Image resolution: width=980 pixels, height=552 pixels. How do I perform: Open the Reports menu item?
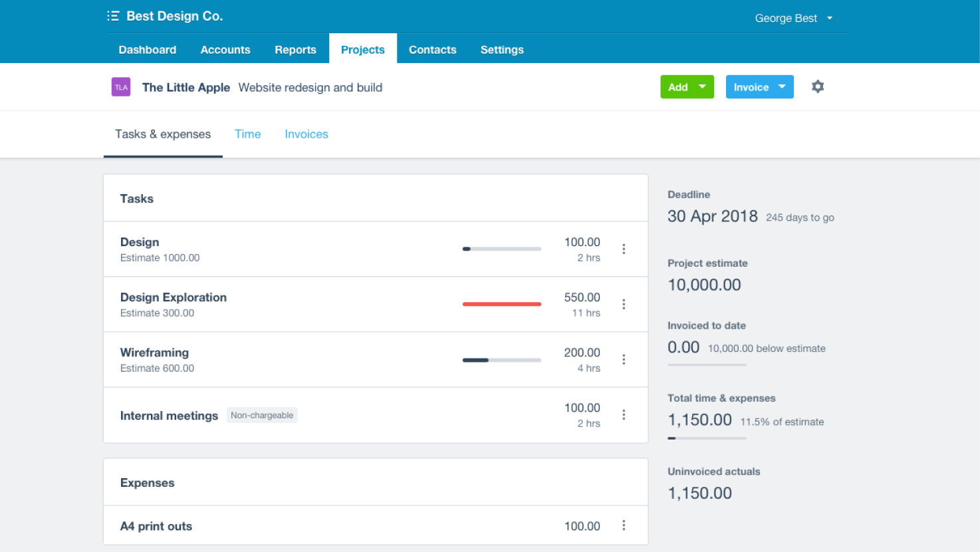pos(295,49)
